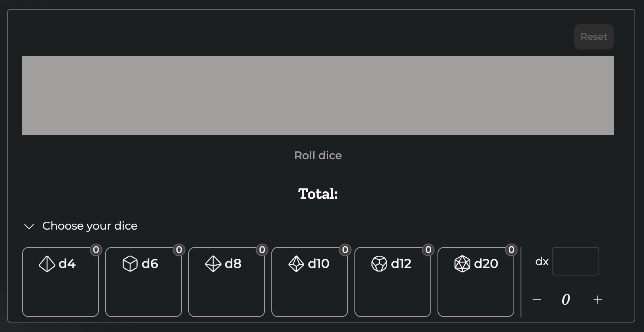Collapse the Choose your dice chevron
The height and width of the screenshot is (332, 644).
pos(29,226)
